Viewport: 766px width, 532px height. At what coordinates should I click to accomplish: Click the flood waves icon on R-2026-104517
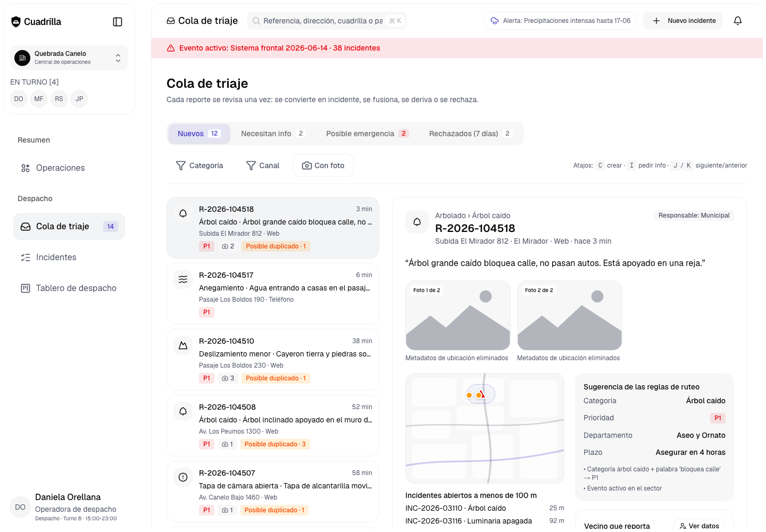pyautogui.click(x=183, y=279)
